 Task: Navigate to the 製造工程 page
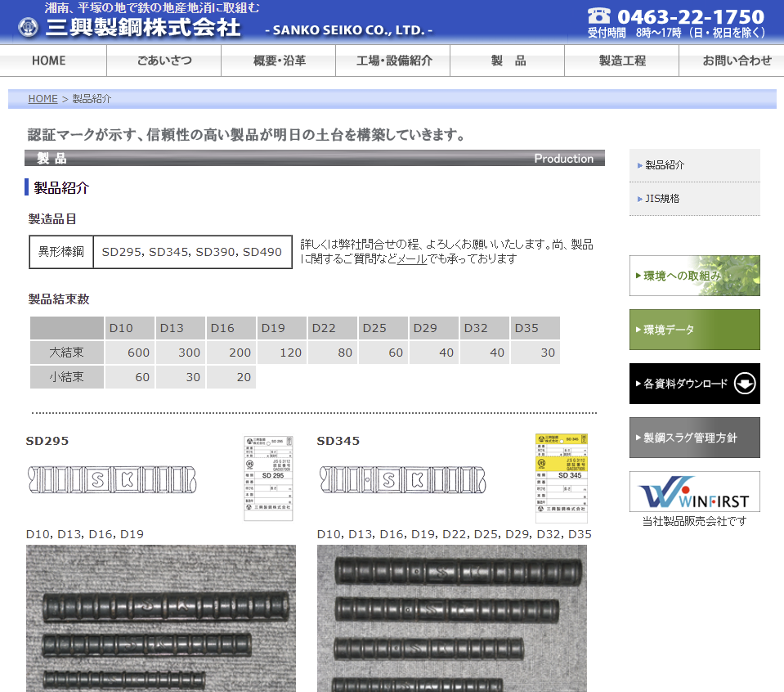tap(622, 61)
